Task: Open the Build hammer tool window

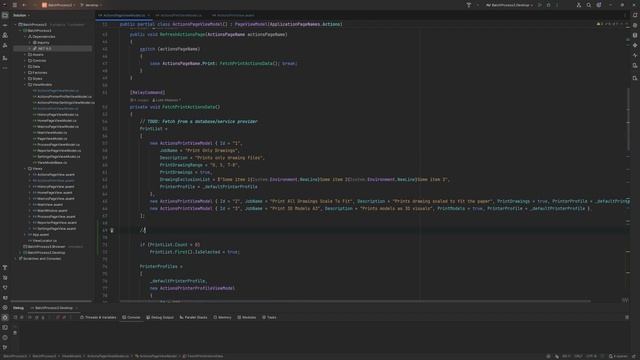Action: point(5,268)
